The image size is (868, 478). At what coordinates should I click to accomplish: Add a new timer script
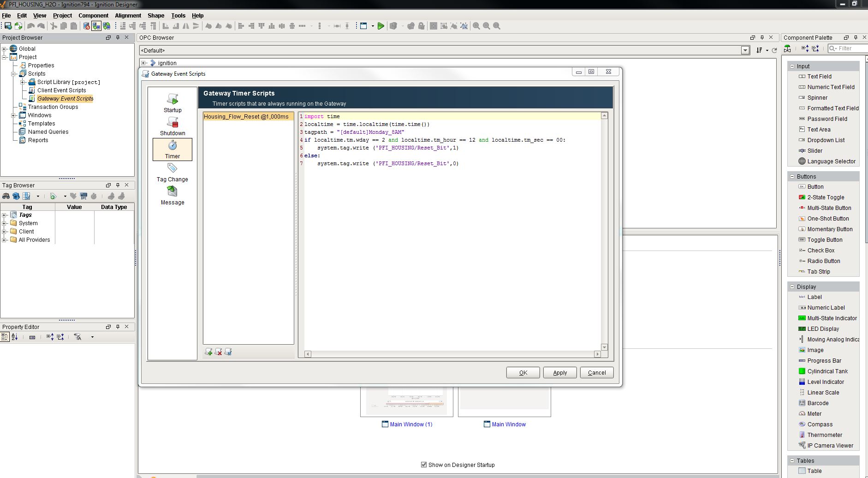(x=208, y=352)
